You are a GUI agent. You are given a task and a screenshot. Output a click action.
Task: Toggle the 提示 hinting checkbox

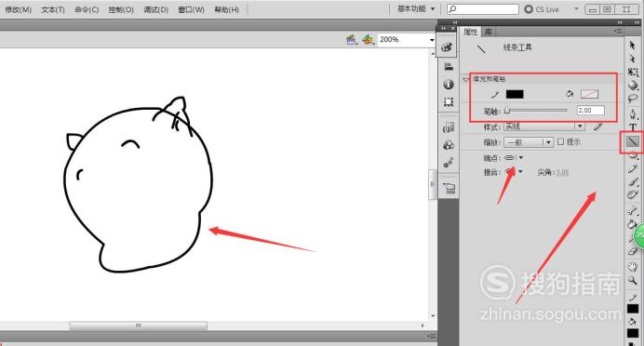pyautogui.click(x=561, y=141)
